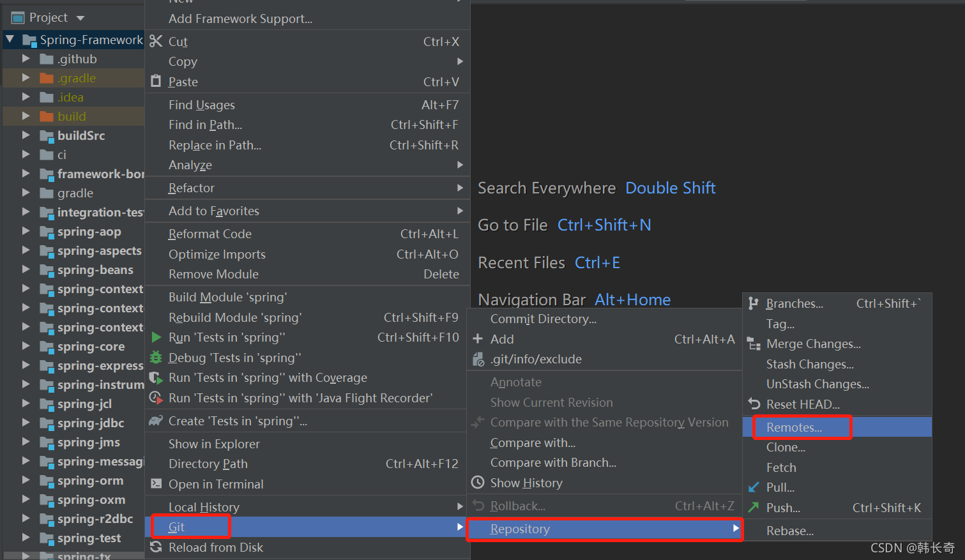Expand the .idea folder
This screenshot has width=965, height=560.
26,97
